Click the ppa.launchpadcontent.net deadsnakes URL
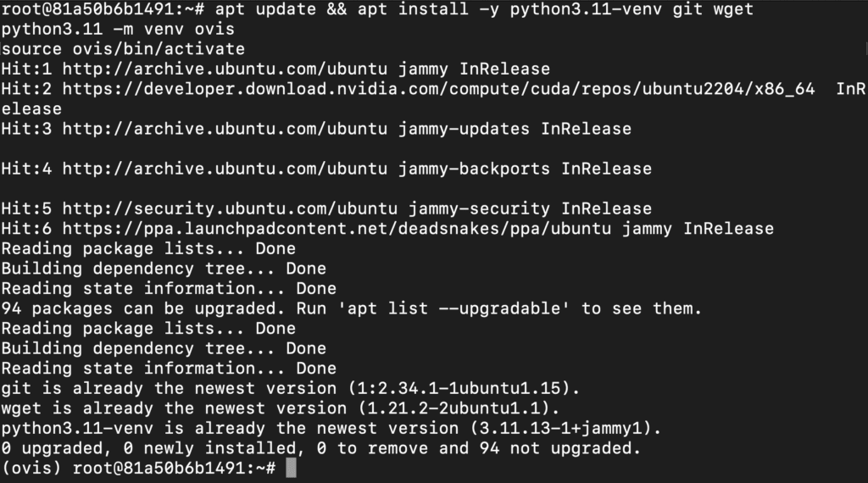 coord(337,229)
